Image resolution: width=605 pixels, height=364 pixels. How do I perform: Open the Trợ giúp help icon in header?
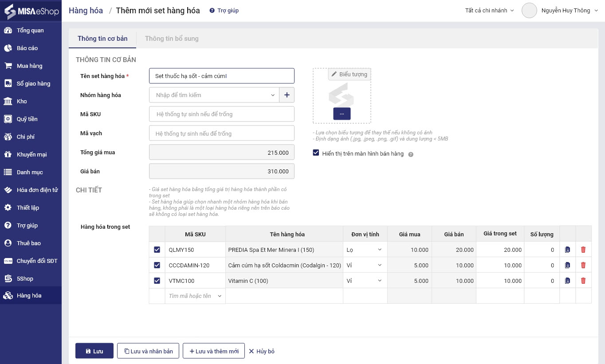(212, 11)
